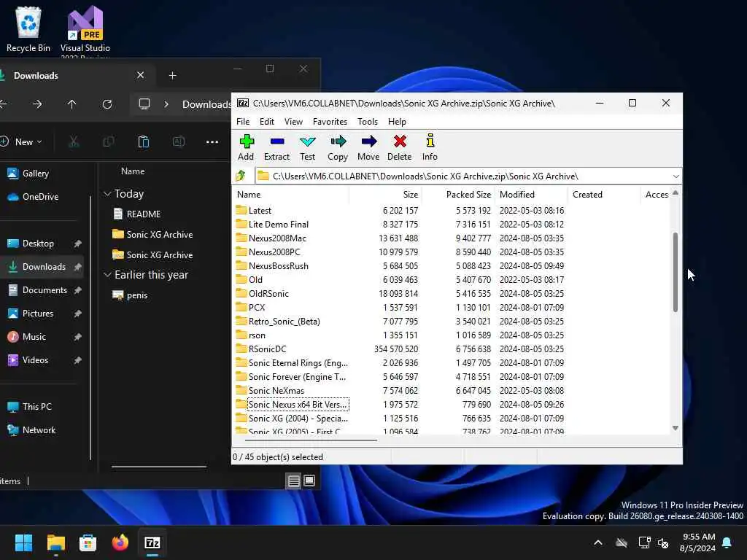747x560 pixels.
Task: Open Microsoft Store from the taskbar
Action: coord(88,542)
